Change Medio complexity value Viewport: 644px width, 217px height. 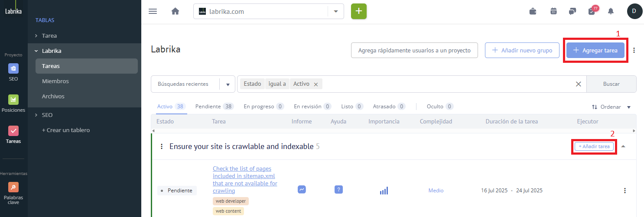coord(436,190)
